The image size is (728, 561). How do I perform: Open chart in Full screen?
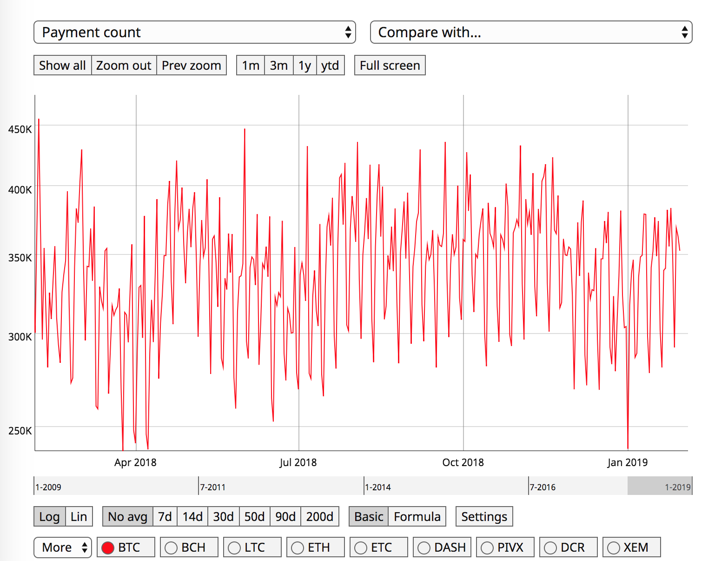click(390, 65)
